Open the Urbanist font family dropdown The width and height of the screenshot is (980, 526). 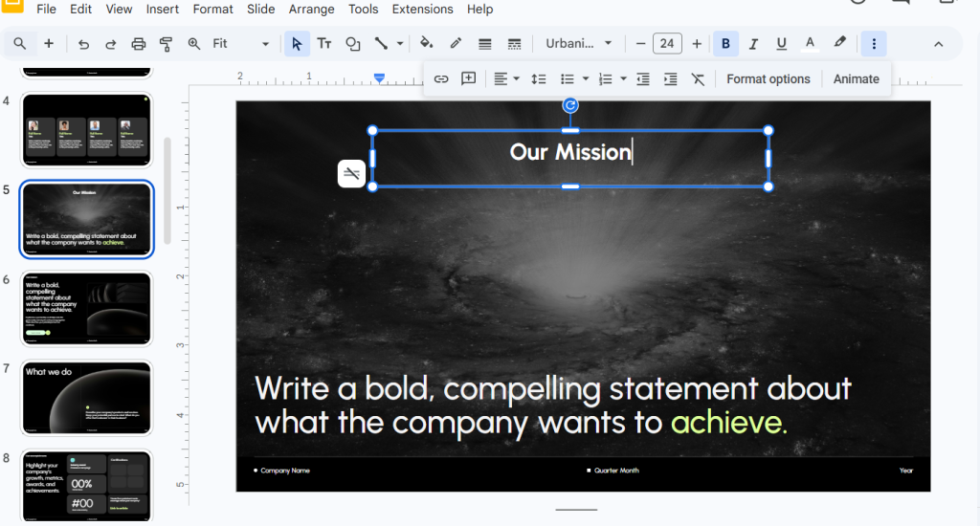579,44
